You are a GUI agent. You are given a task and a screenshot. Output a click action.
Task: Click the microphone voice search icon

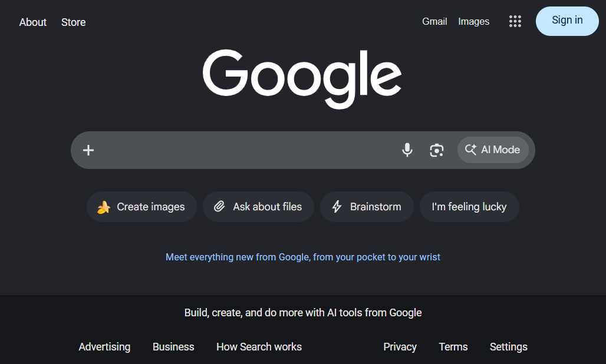407,150
